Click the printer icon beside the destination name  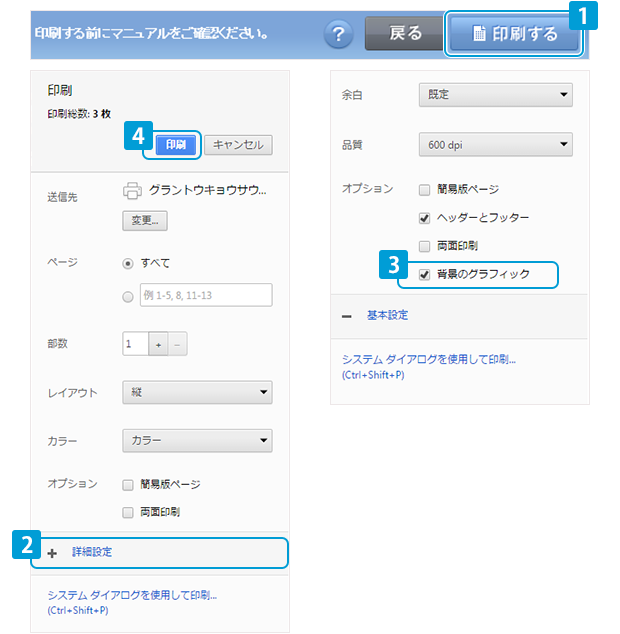(x=132, y=189)
